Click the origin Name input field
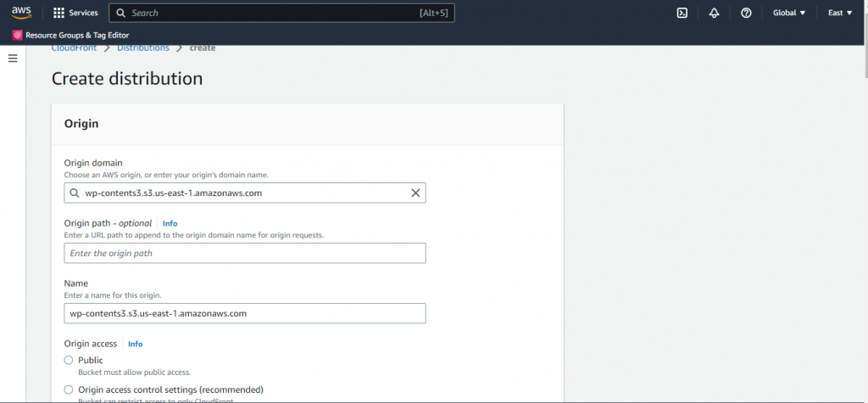868x403 pixels. (x=245, y=313)
